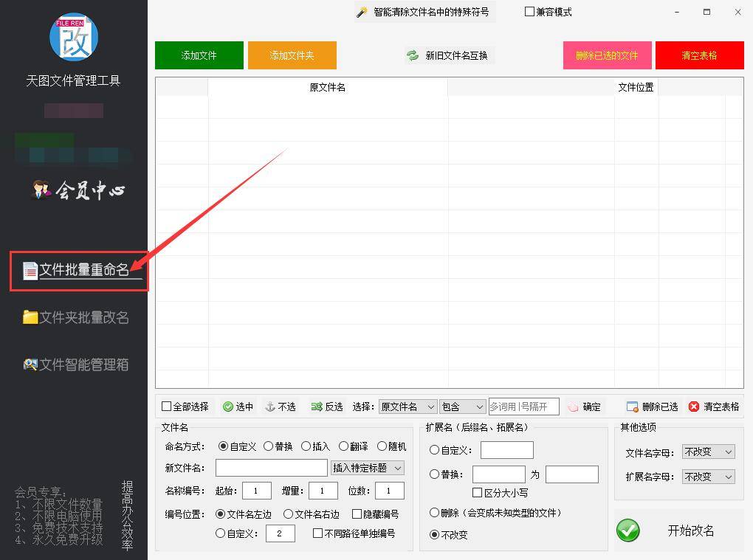Viewport: 753px width, 560px height.
Task: Click the 确定 confirm icon button
Action: coord(572,407)
